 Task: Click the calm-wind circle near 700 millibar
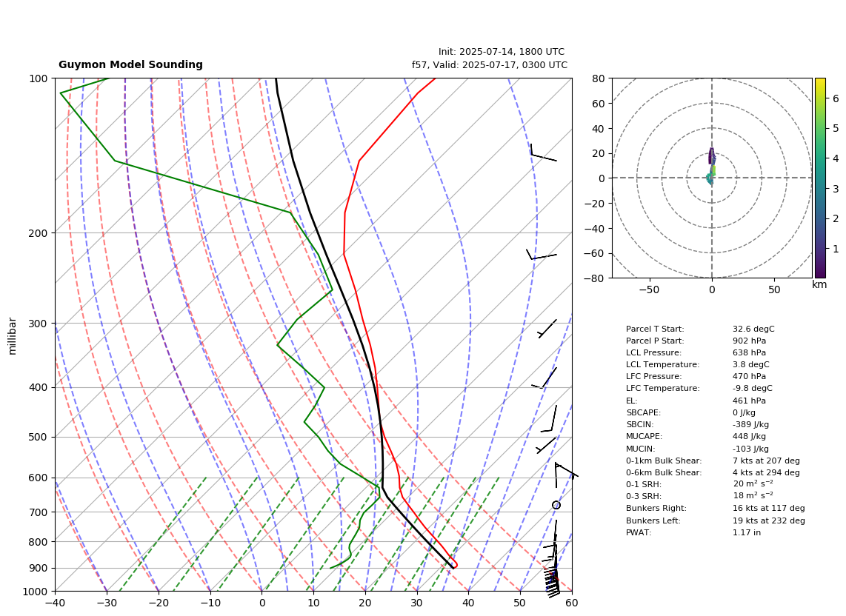(556, 505)
